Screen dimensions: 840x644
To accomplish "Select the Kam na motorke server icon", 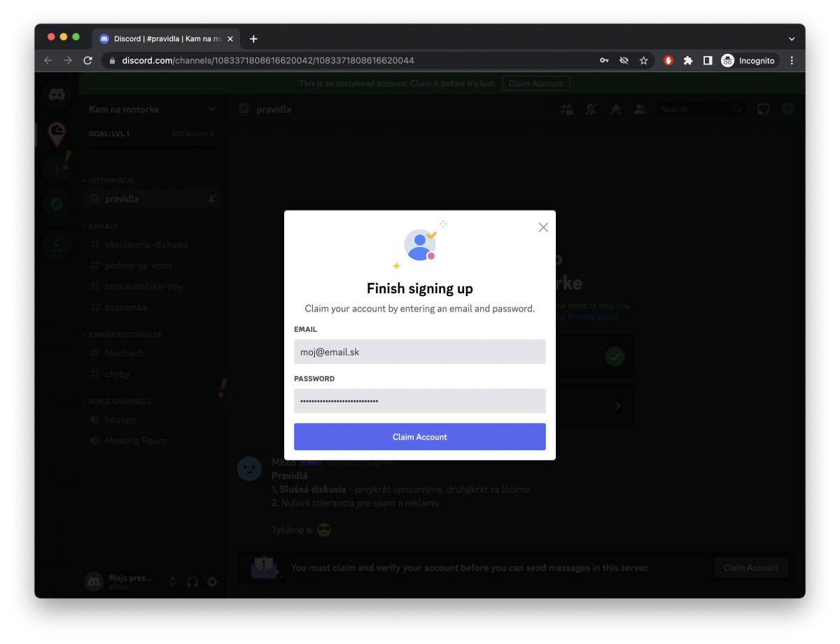I will click(57, 133).
